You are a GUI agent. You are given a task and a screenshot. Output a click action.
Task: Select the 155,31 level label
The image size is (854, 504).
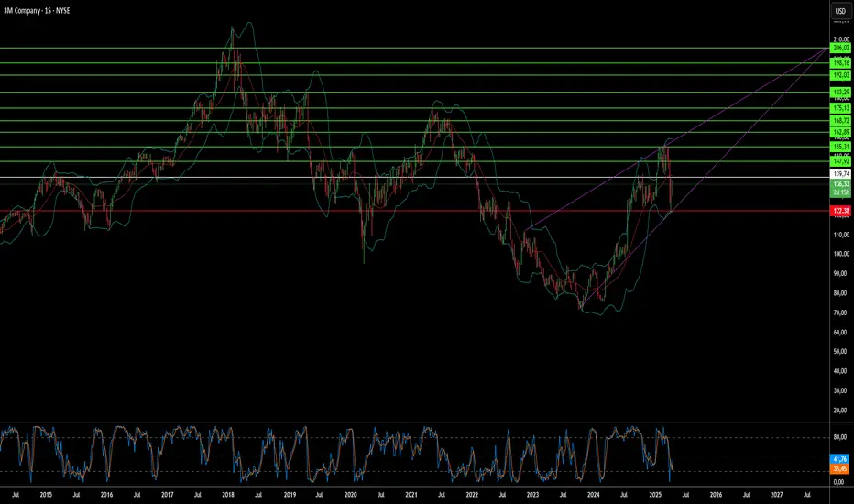click(x=840, y=147)
